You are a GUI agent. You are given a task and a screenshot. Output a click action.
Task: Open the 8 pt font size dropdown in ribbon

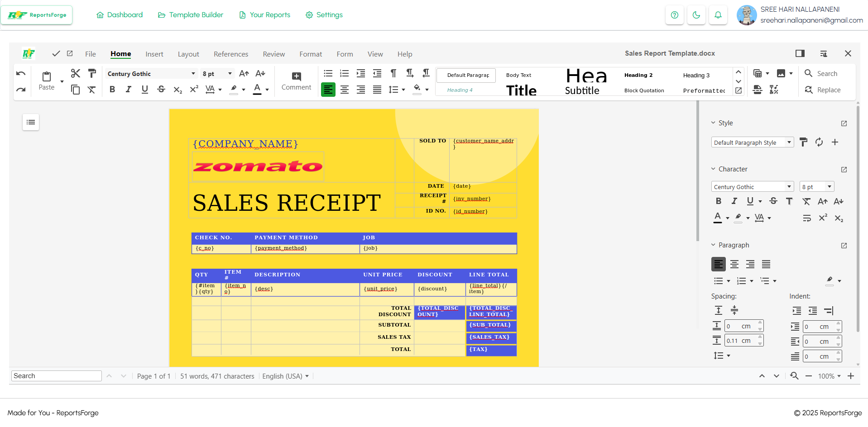(x=230, y=74)
